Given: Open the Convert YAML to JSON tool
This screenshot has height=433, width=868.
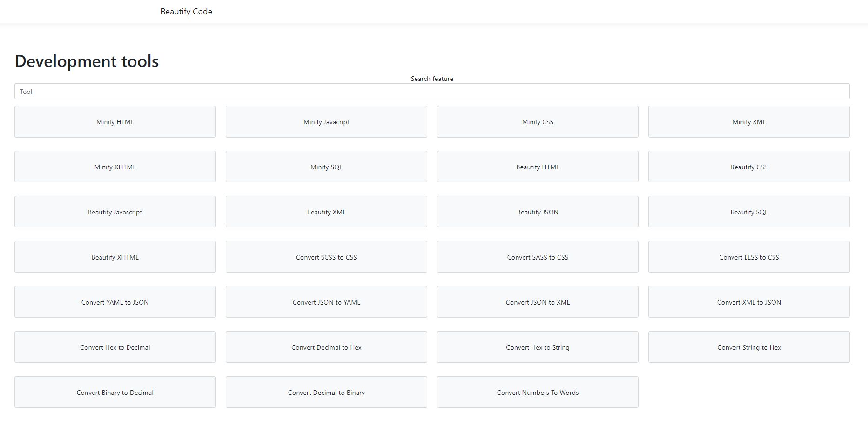Looking at the screenshot, I should pos(114,302).
